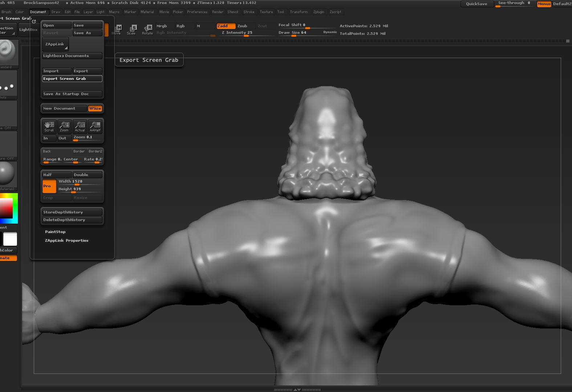Open the Standard brush thumbnail
The height and width of the screenshot is (392, 572).
8,54
